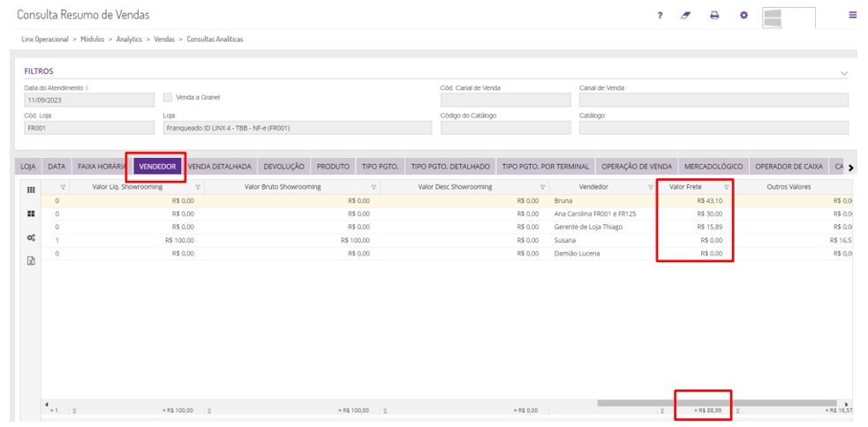Sort by Valor Desc Showrooming header
Viewport: 868px width, 427px height.
point(455,187)
